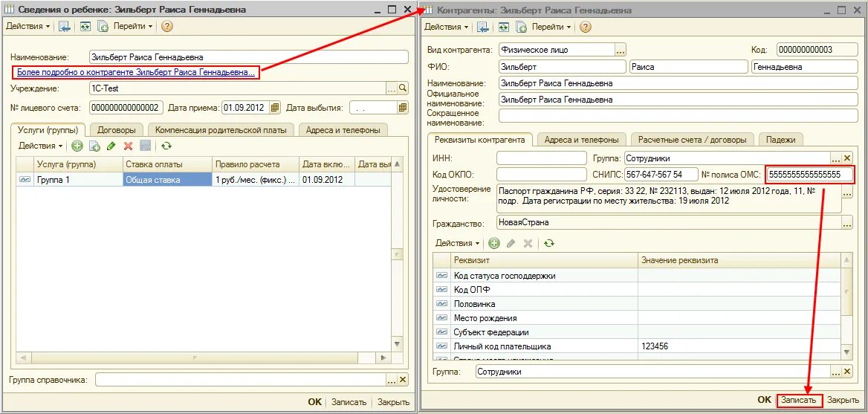Click ellipsis button for Гражданство field
868x414 pixels.
(x=847, y=223)
